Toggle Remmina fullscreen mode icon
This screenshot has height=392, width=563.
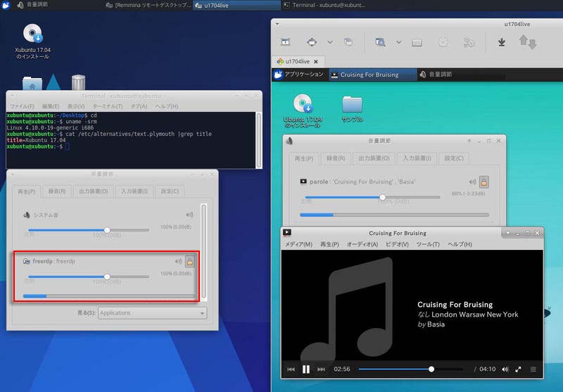point(312,42)
